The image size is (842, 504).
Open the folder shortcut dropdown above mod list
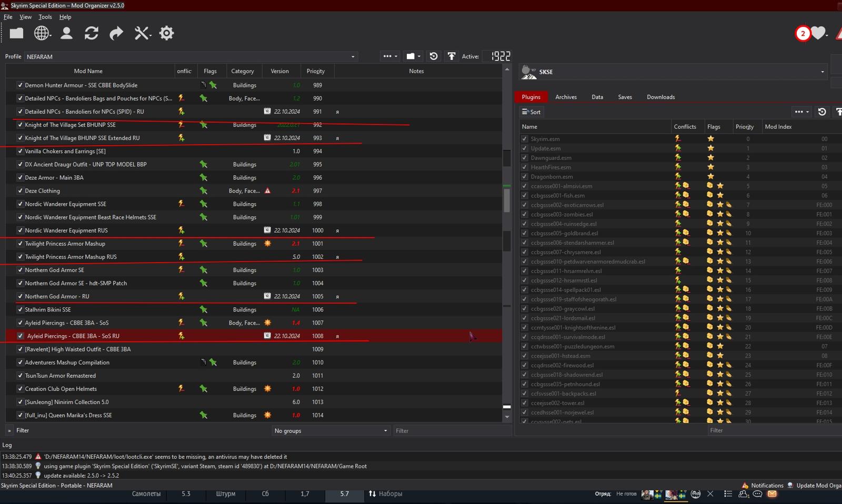click(x=413, y=56)
